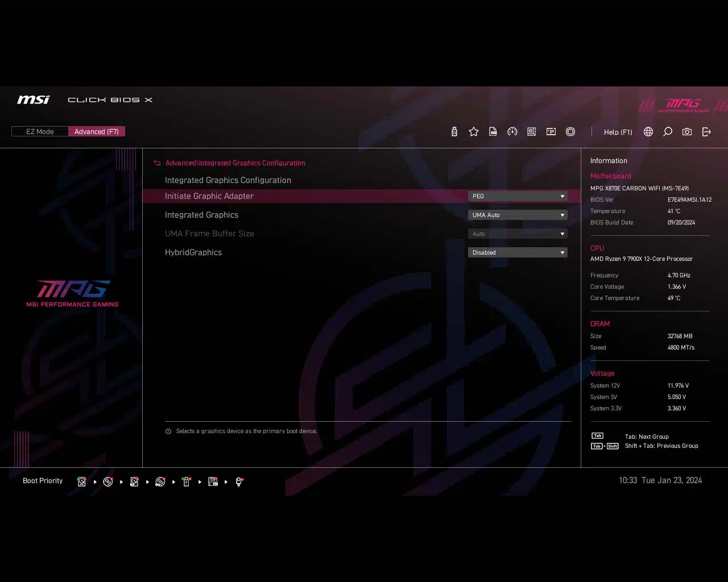Image resolution: width=728 pixels, height=582 pixels.
Task: Click the file document toolbar icon
Action: (493, 132)
